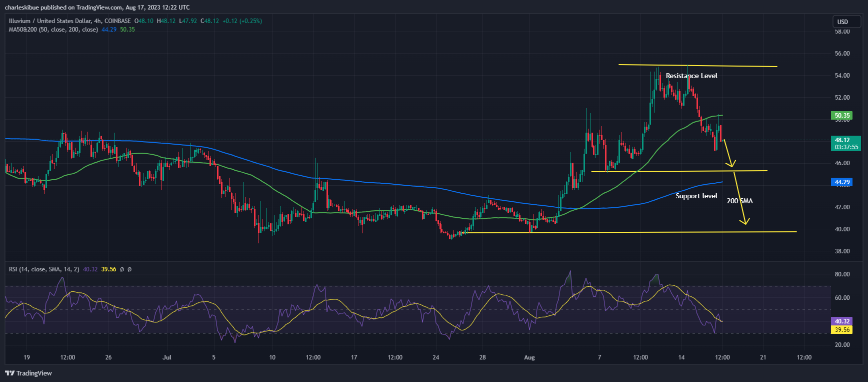
Task: Click the 60.00 RSI axis label
Action: (x=842, y=298)
